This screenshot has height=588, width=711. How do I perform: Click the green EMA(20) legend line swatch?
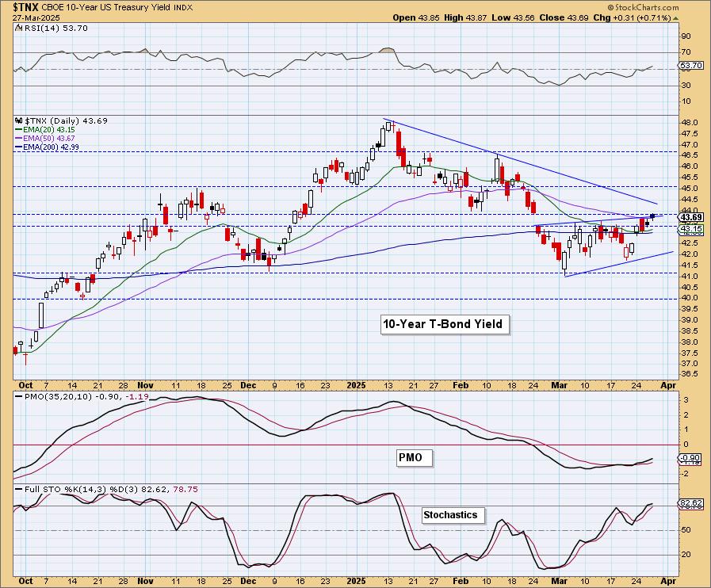[19, 130]
